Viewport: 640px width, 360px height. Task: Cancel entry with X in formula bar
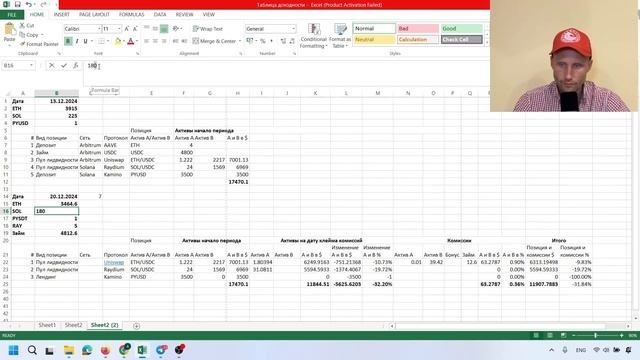pyautogui.click(x=51, y=65)
